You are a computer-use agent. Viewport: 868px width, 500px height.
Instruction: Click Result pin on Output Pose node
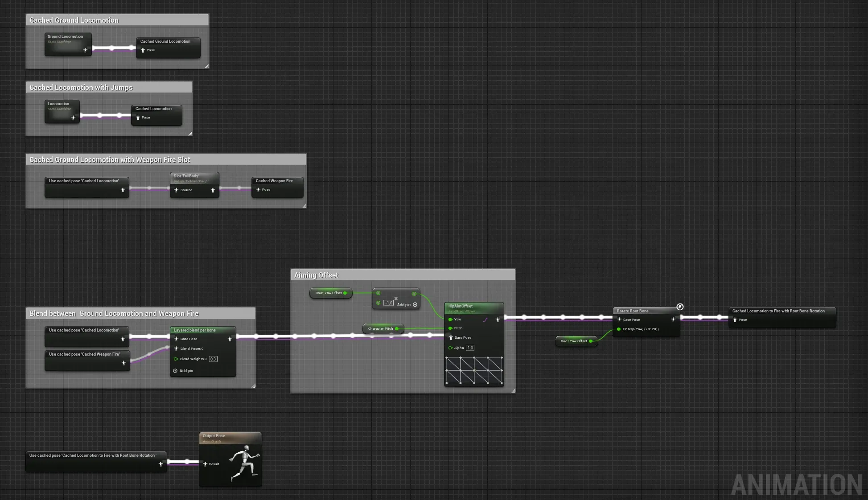205,464
